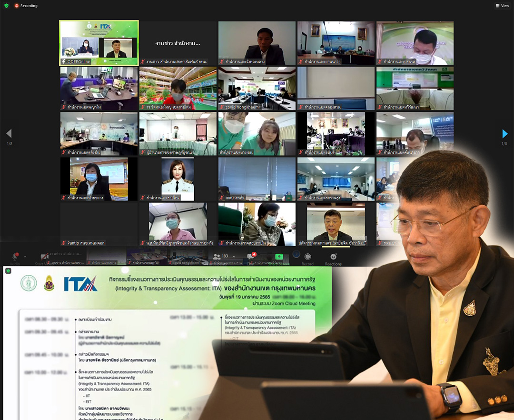Click the Record button icon
The image size is (514, 420).
307,257
